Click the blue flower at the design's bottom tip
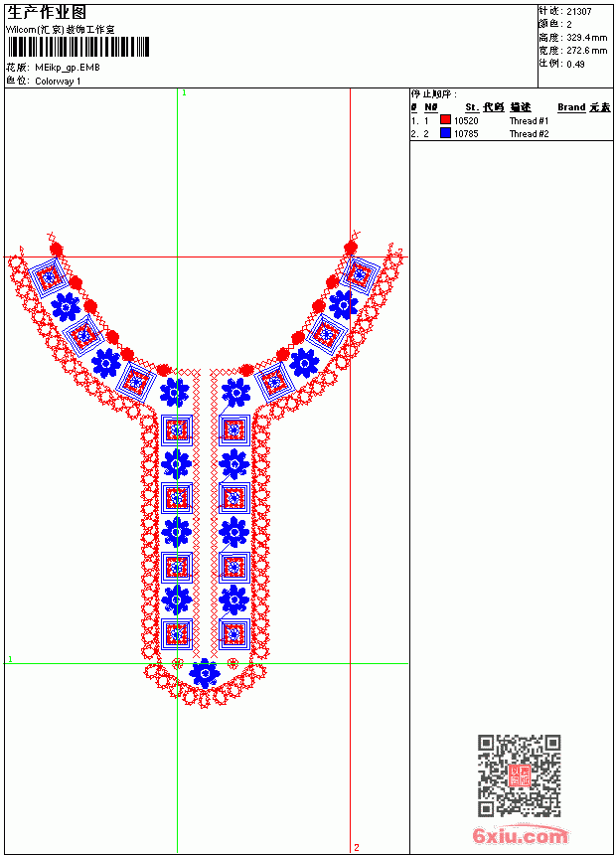 [205, 674]
